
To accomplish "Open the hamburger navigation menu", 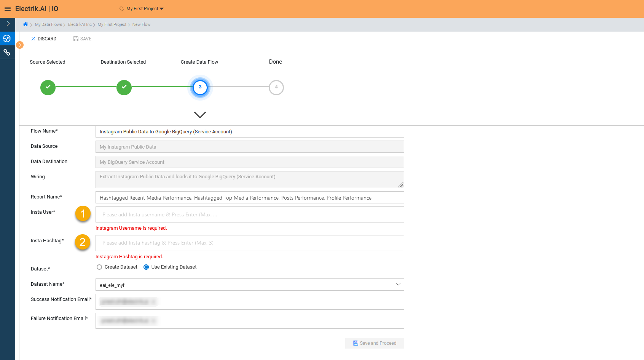I will click(8, 8).
